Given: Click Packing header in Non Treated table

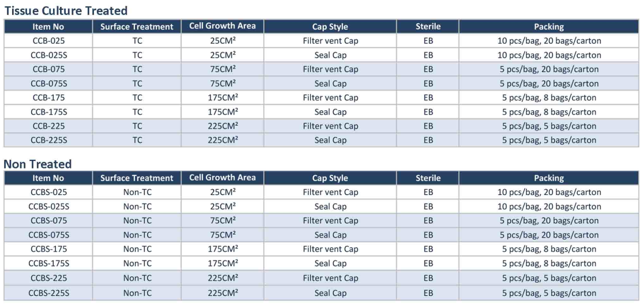Looking at the screenshot, I should 549,178.
